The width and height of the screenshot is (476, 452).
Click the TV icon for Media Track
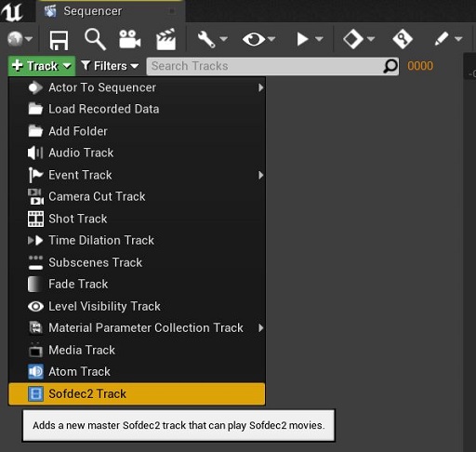tap(35, 351)
